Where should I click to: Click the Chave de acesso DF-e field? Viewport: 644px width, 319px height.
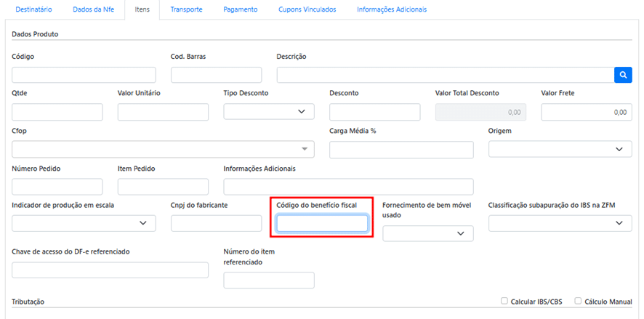pos(110,270)
